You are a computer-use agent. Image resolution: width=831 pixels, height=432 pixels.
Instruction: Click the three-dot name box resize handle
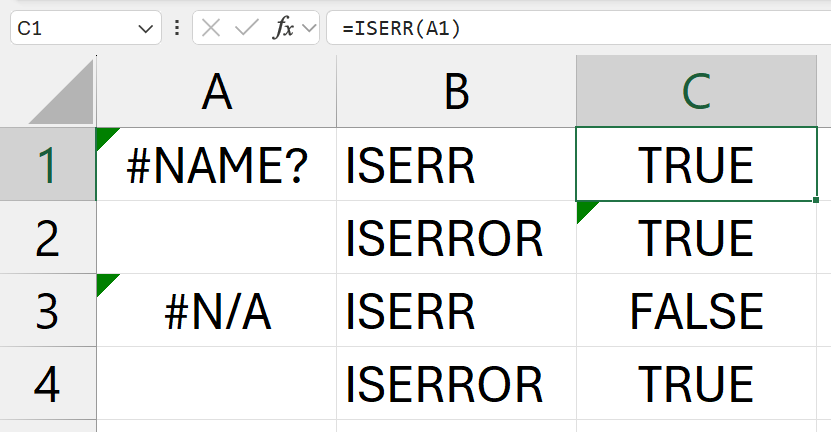[x=178, y=28]
